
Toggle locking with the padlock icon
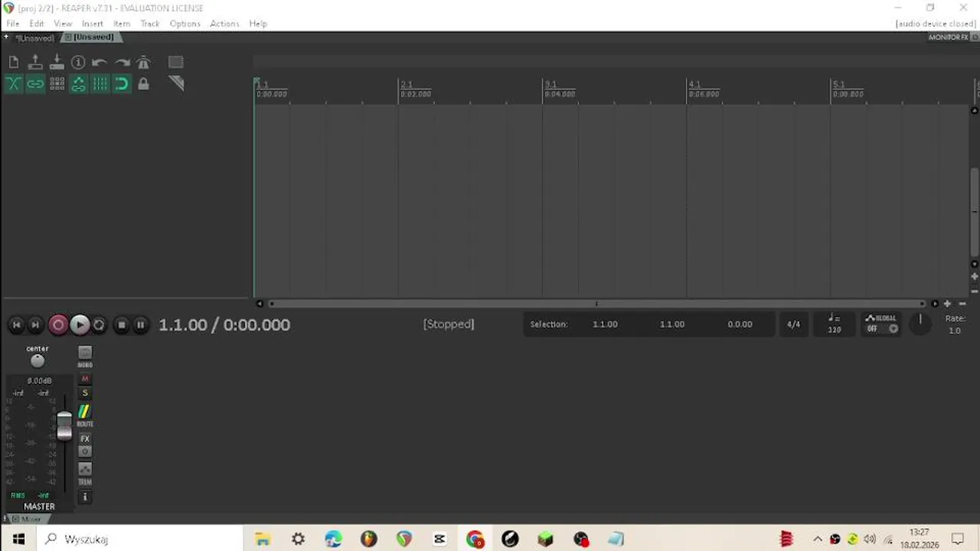[143, 84]
